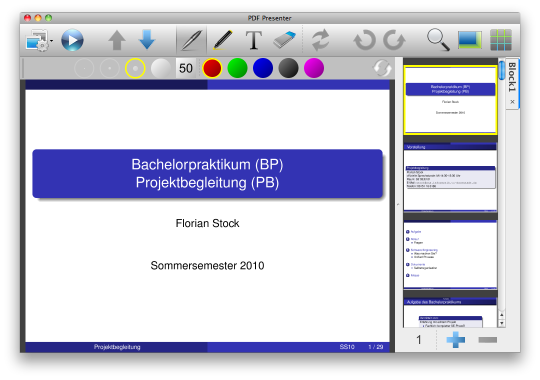The height and width of the screenshot is (380, 540).
Task: Edit the pen size value 50
Action: pyautogui.click(x=186, y=68)
